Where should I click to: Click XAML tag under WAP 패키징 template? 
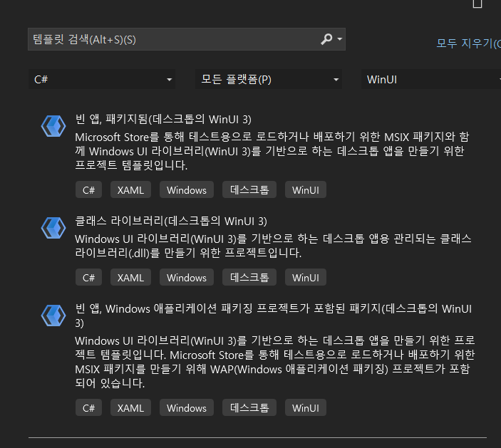click(130, 408)
